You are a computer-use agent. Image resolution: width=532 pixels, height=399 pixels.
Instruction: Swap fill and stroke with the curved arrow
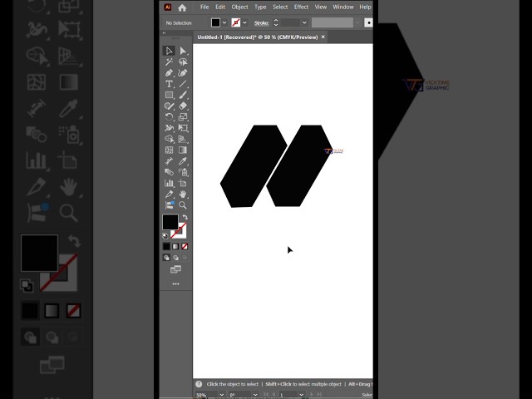[185, 217]
